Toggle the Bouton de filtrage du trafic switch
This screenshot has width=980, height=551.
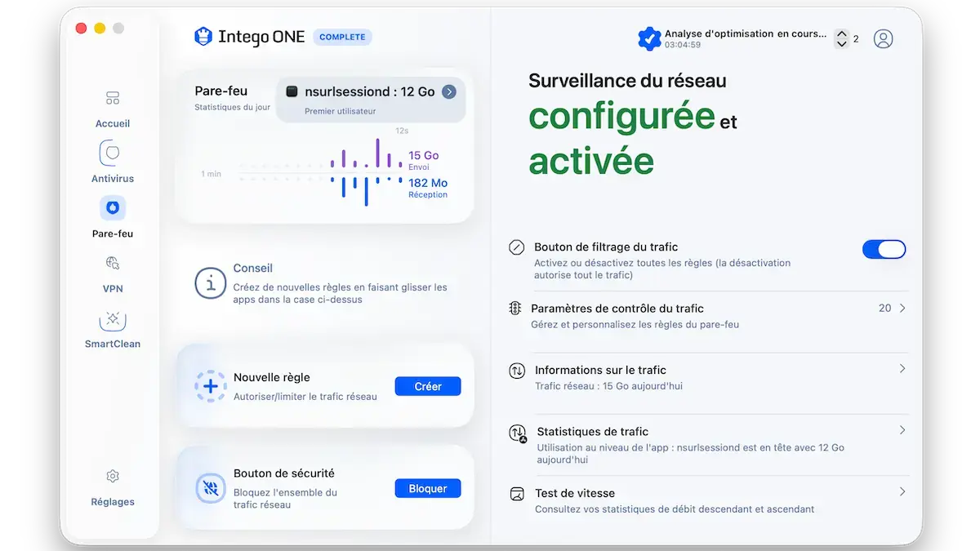(x=884, y=249)
